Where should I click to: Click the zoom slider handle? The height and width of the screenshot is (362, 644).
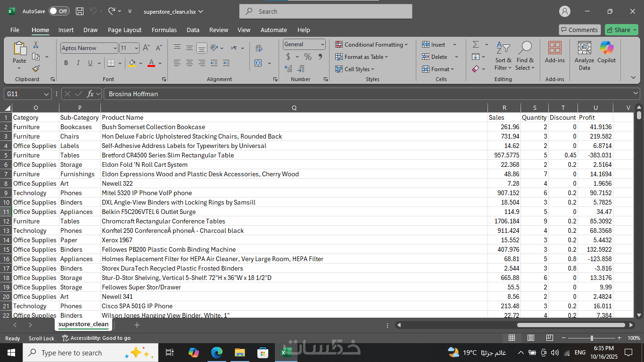592,338
